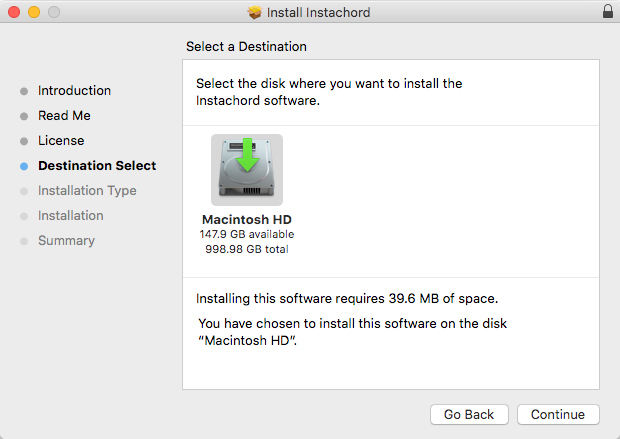Viewport: 620px width, 439px height.
Task: Go to the Introduction step
Action: pos(74,91)
